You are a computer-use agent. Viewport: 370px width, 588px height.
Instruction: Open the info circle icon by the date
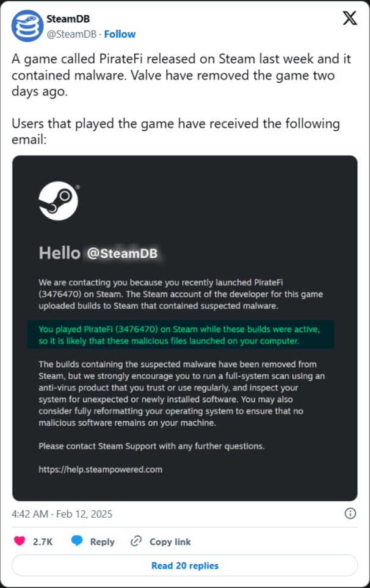pos(350,514)
